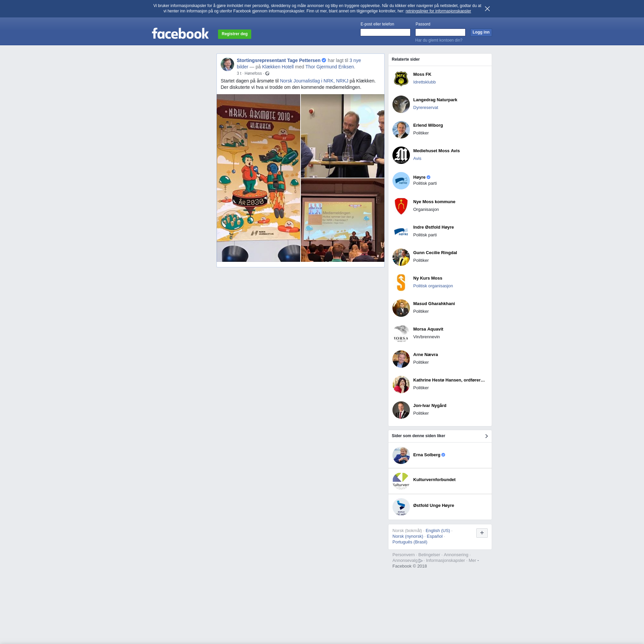Click Masud Gharahkhani's avatar

(401, 308)
